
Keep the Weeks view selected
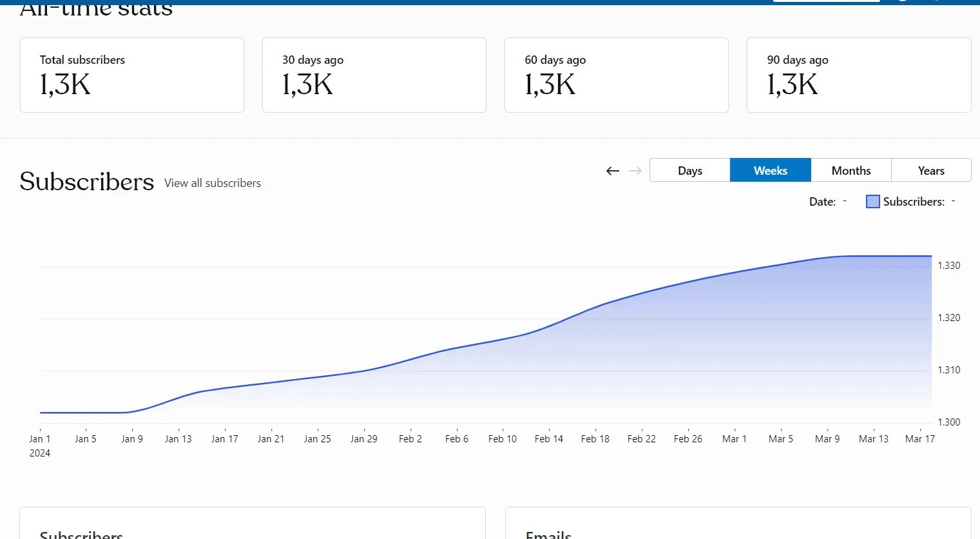pyautogui.click(x=770, y=170)
